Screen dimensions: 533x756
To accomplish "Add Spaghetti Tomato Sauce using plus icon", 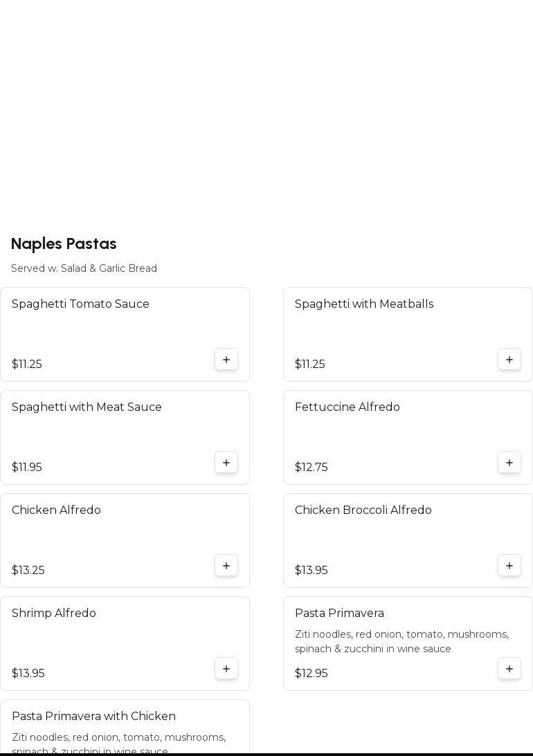I will (226, 360).
